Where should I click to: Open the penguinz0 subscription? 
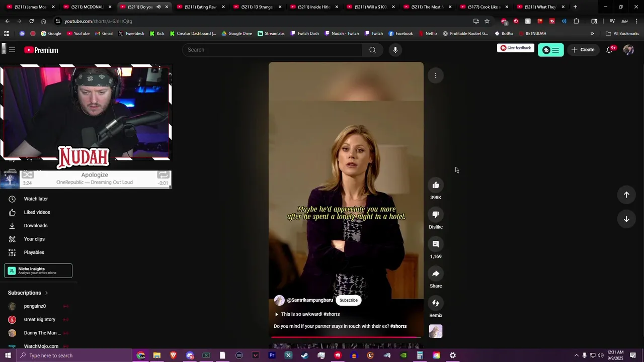coord(35,306)
